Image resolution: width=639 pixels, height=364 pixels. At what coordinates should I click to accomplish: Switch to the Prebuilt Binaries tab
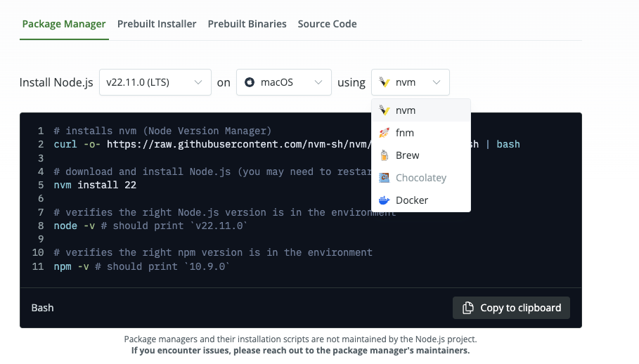pos(247,24)
